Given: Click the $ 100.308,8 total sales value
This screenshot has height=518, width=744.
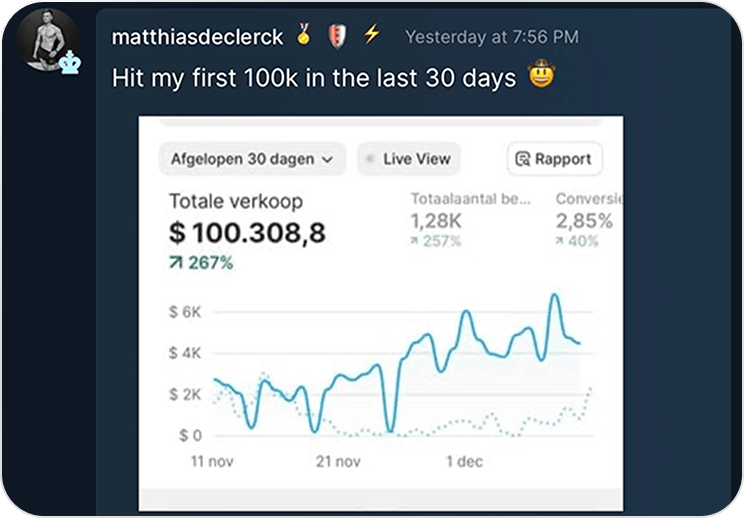Looking at the screenshot, I should coord(247,233).
